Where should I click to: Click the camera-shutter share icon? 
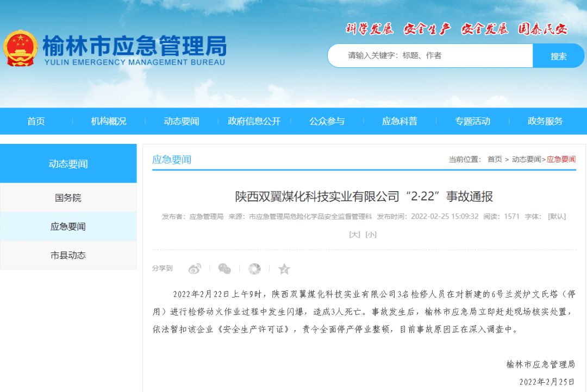254,269
